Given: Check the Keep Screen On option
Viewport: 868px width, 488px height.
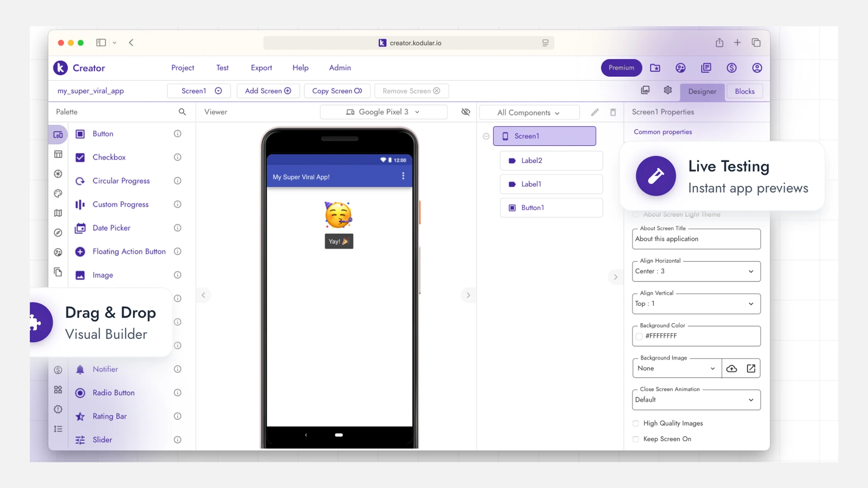Looking at the screenshot, I should tap(636, 439).
